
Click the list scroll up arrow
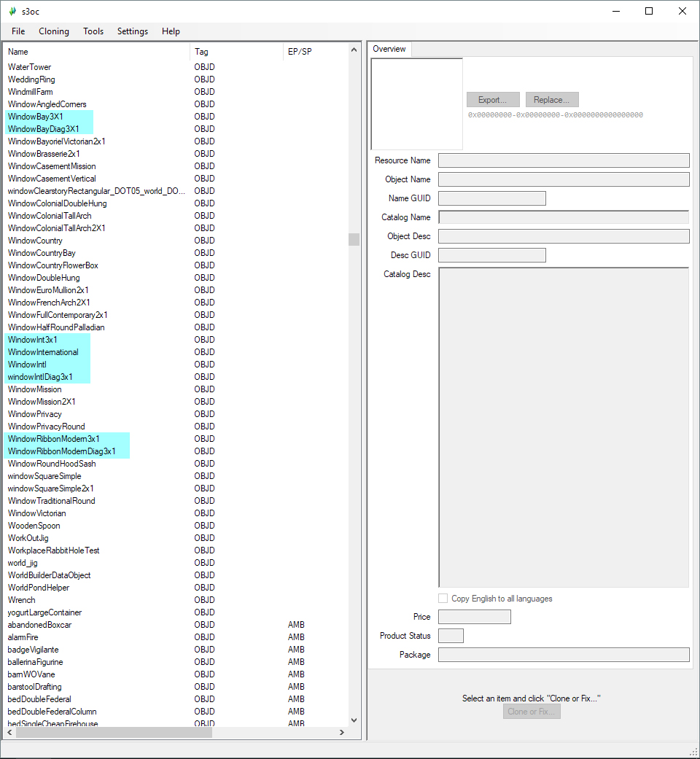[x=354, y=50]
